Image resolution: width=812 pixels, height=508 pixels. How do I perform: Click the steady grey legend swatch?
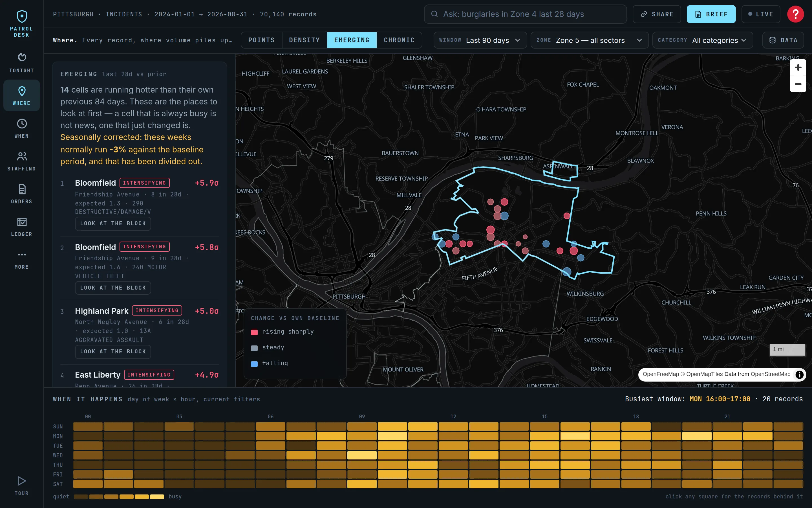(x=254, y=348)
